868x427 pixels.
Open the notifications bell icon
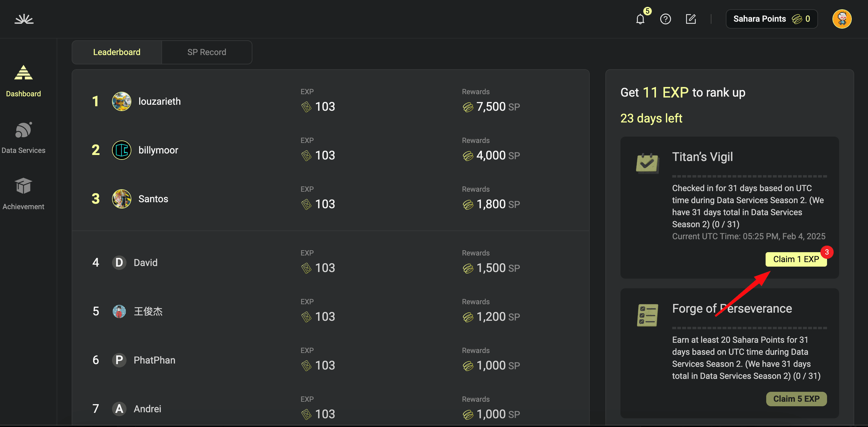coord(641,19)
